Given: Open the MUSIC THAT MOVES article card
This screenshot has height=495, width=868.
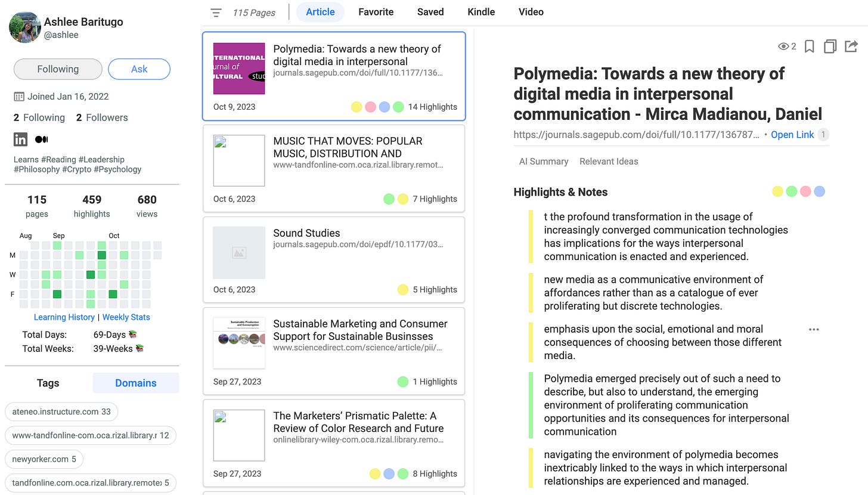Looking at the screenshot, I should (334, 168).
